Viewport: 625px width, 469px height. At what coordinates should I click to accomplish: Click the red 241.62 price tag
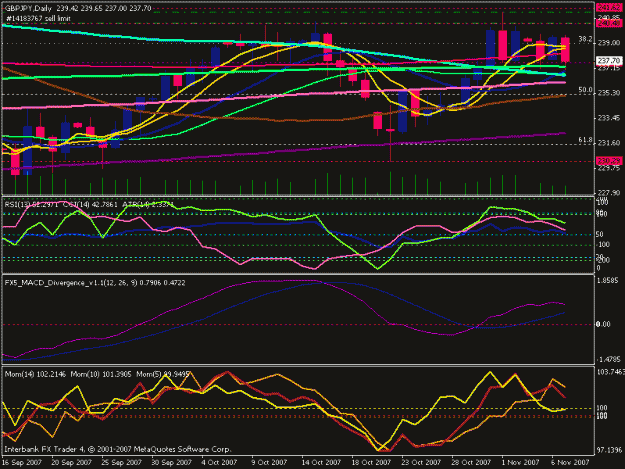pyautogui.click(x=609, y=8)
